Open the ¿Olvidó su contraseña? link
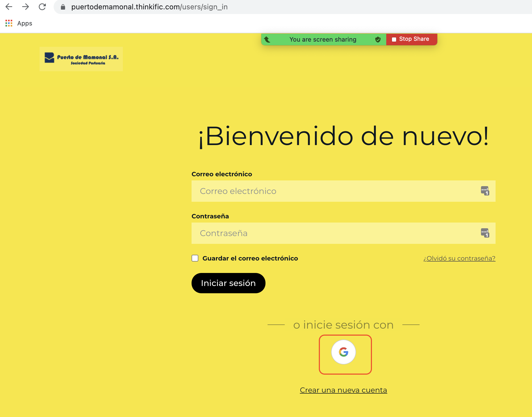Screen dimensions: 532x417 (x=459, y=258)
